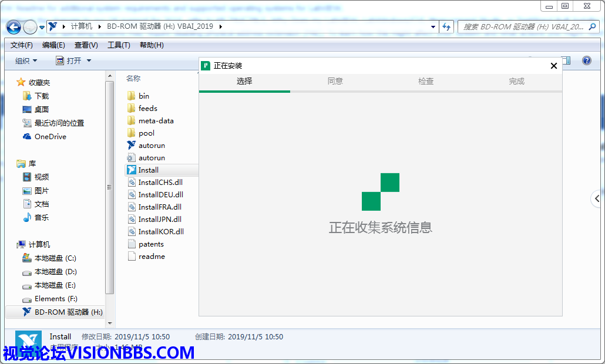Expand the address bar history dropdown arrow

433,27
